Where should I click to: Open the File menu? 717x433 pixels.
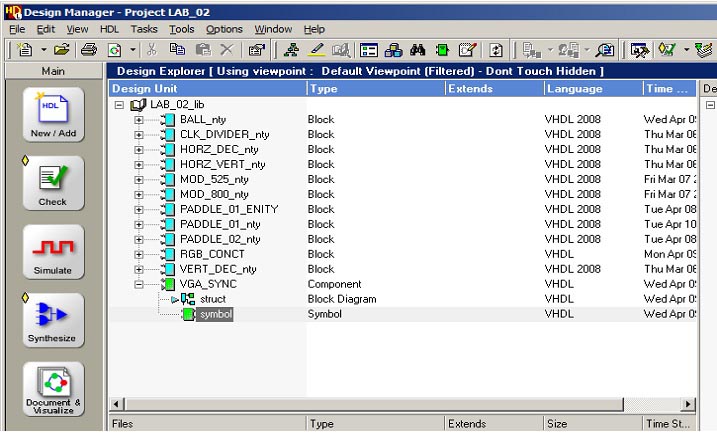click(x=17, y=29)
